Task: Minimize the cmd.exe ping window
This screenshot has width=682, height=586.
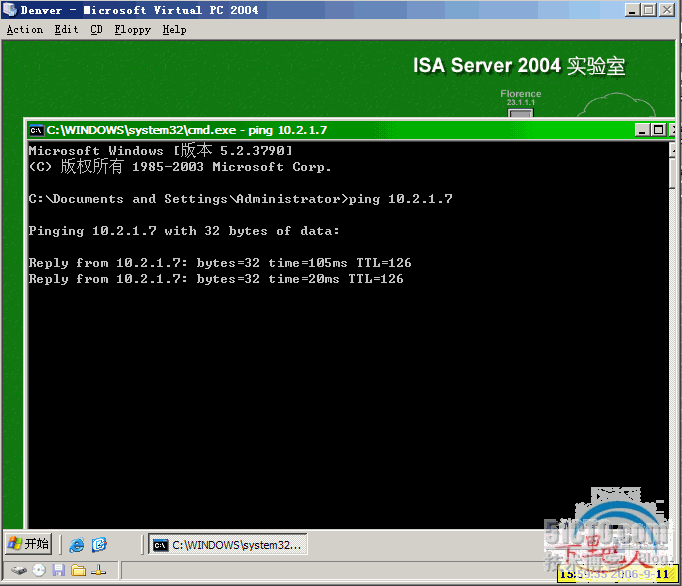Action: (x=642, y=130)
